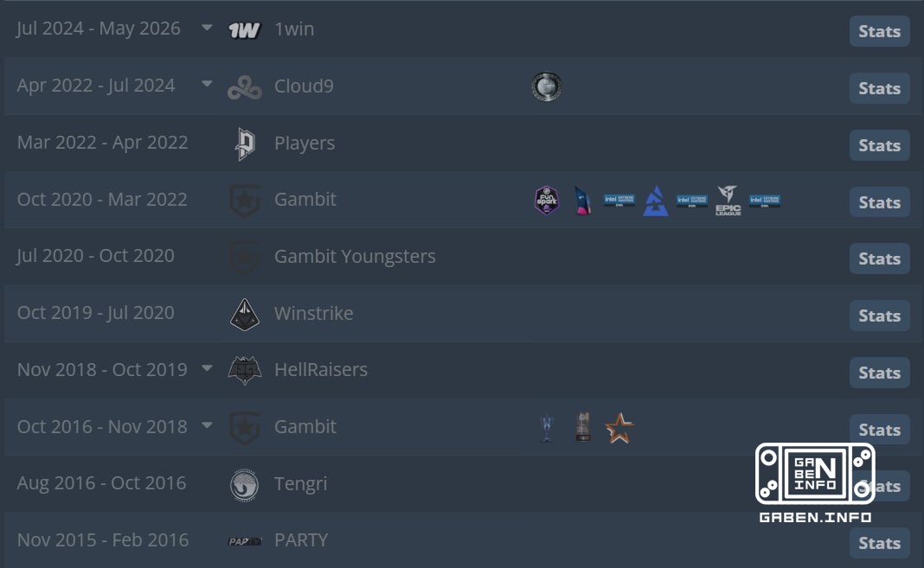The image size is (924, 568).
Task: Click the GABEN.INFO watermark logo
Action: tap(815, 482)
